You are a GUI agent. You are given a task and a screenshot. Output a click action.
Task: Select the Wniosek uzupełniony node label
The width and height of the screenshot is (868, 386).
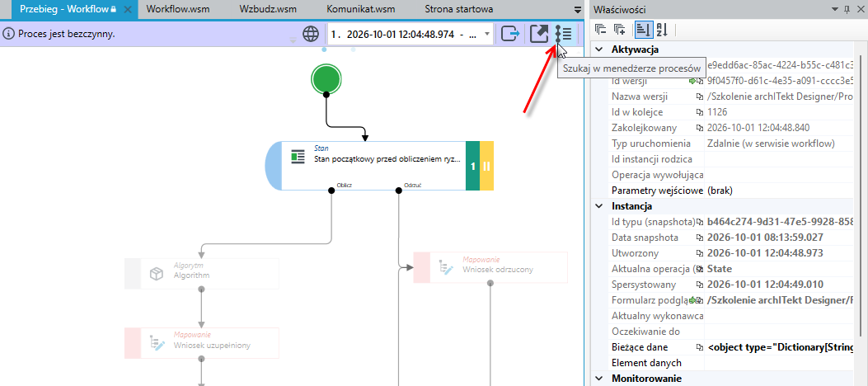point(212,346)
